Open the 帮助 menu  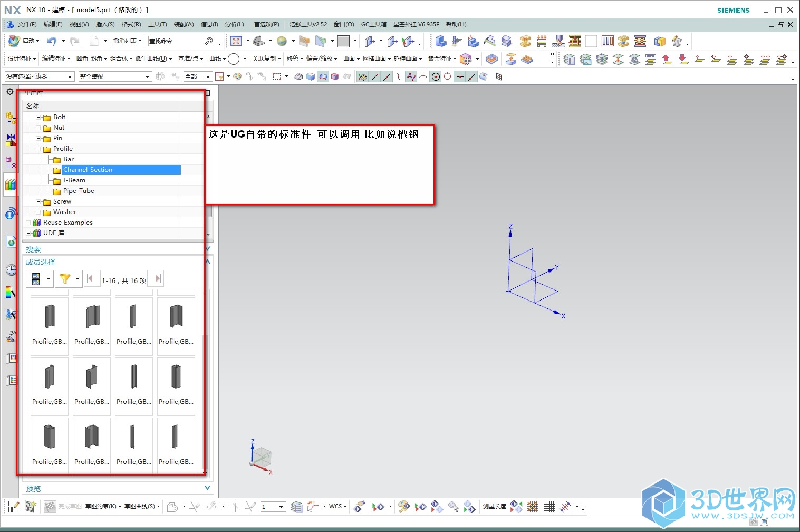pos(456,24)
